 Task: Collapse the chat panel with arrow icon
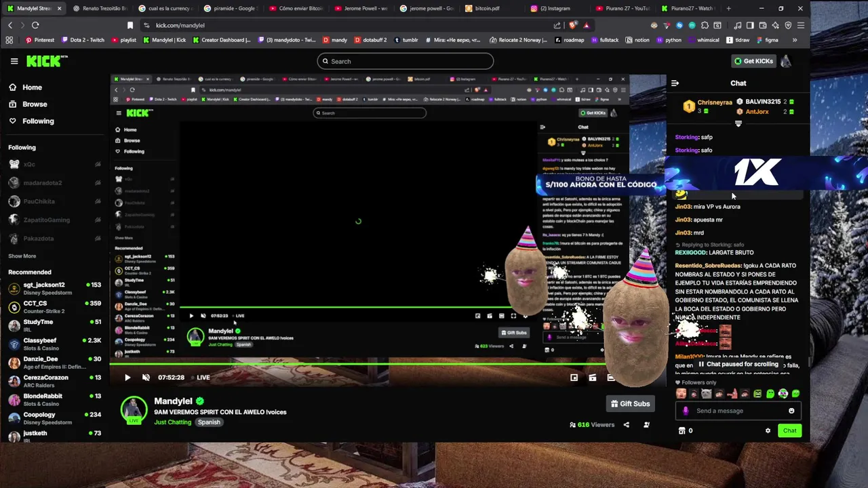(x=675, y=83)
